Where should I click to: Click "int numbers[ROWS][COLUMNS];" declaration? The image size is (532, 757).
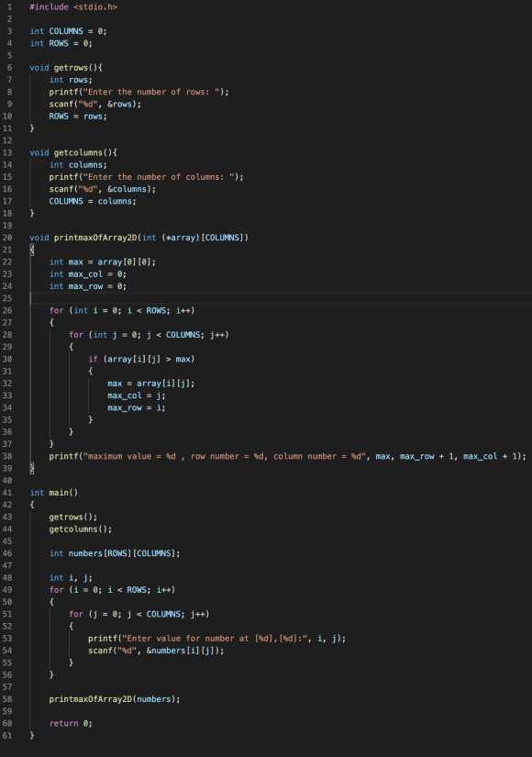[x=115, y=553]
